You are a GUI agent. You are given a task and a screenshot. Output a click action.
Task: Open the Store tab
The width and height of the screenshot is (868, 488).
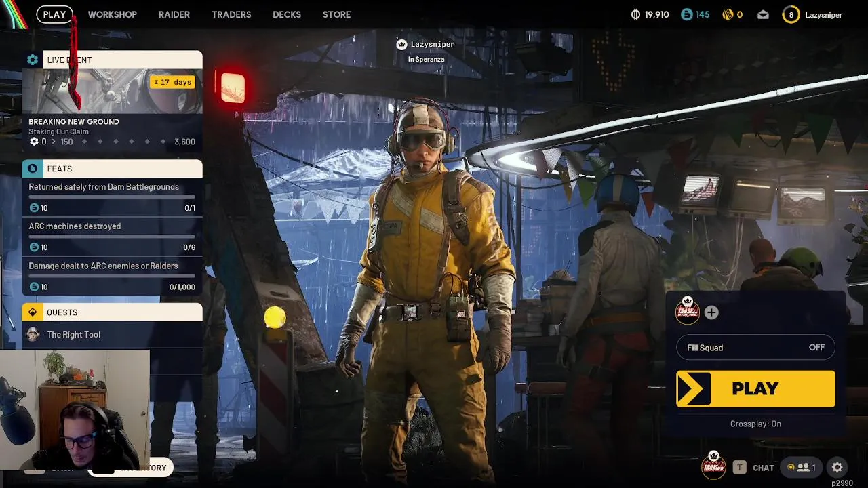(x=336, y=14)
